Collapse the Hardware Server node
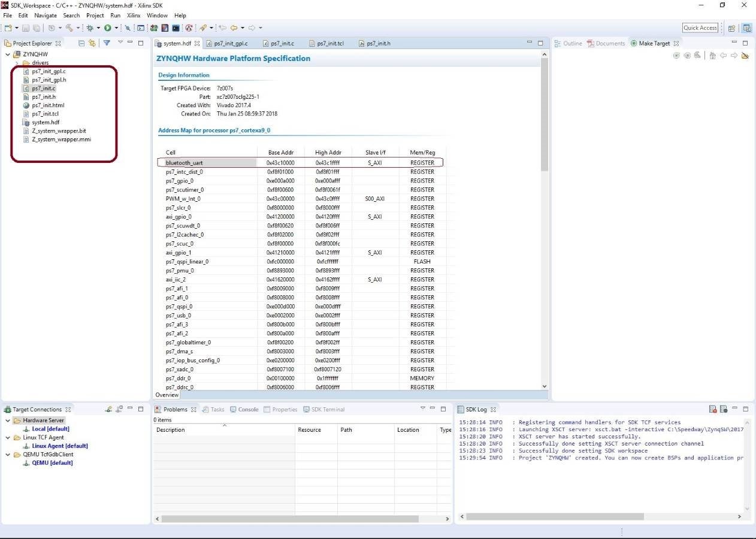Image resolution: width=756 pixels, height=539 pixels. [8, 420]
